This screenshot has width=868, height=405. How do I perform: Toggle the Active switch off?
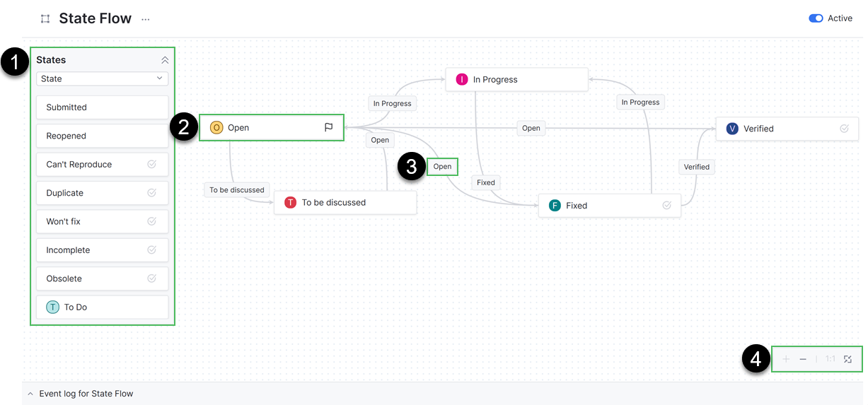point(816,18)
